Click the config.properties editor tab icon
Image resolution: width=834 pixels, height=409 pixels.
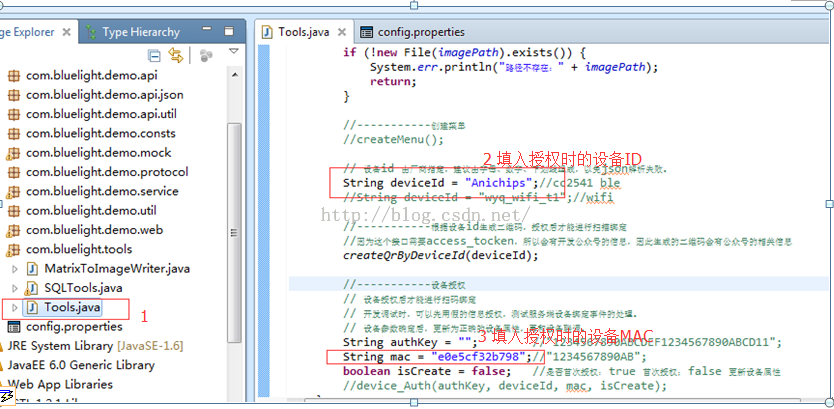point(366,32)
